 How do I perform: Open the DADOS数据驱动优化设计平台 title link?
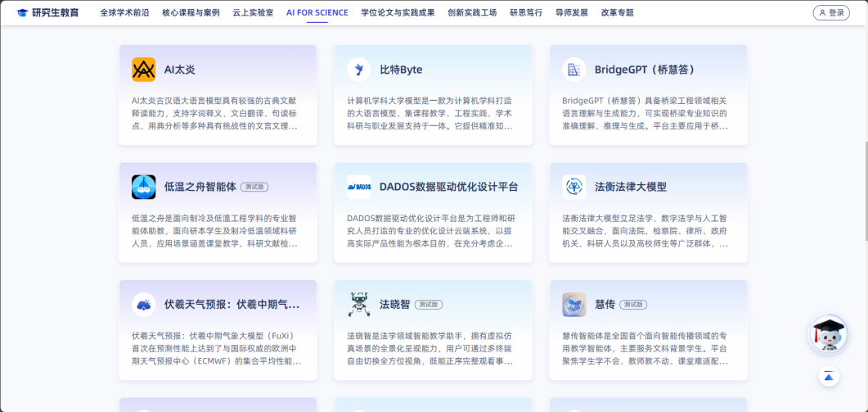448,187
